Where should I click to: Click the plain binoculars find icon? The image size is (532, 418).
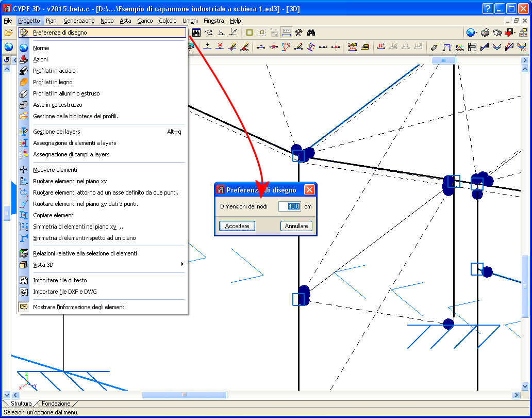point(311,33)
